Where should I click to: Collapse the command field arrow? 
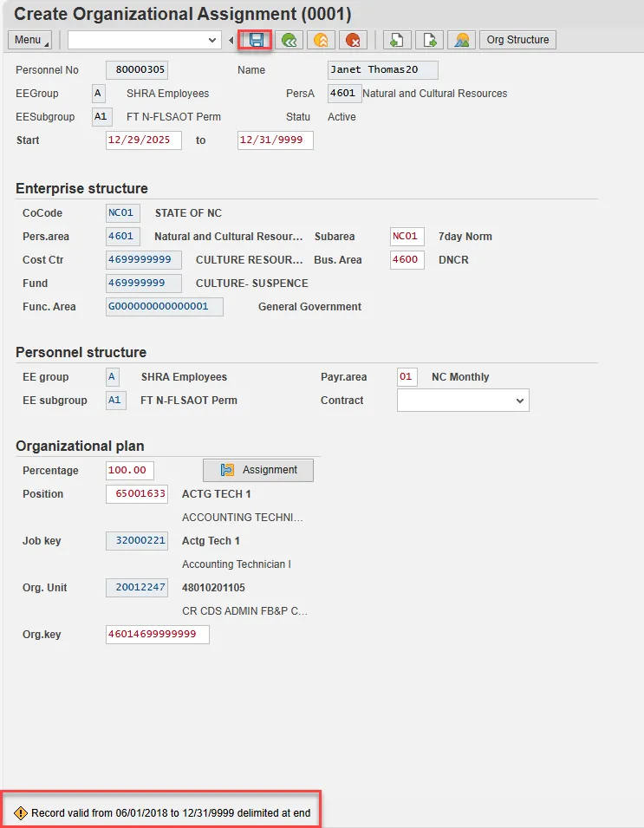(x=231, y=40)
